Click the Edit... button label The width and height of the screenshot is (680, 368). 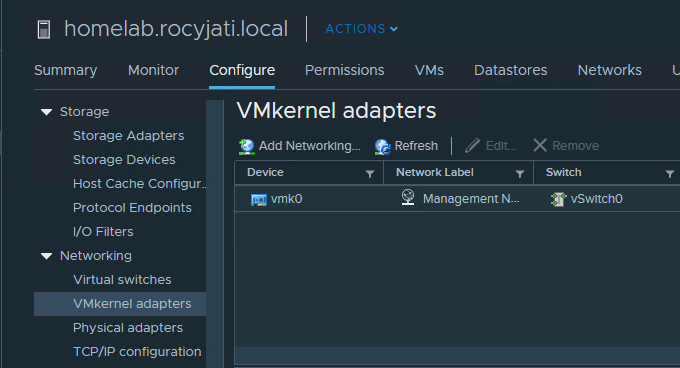[x=501, y=146]
